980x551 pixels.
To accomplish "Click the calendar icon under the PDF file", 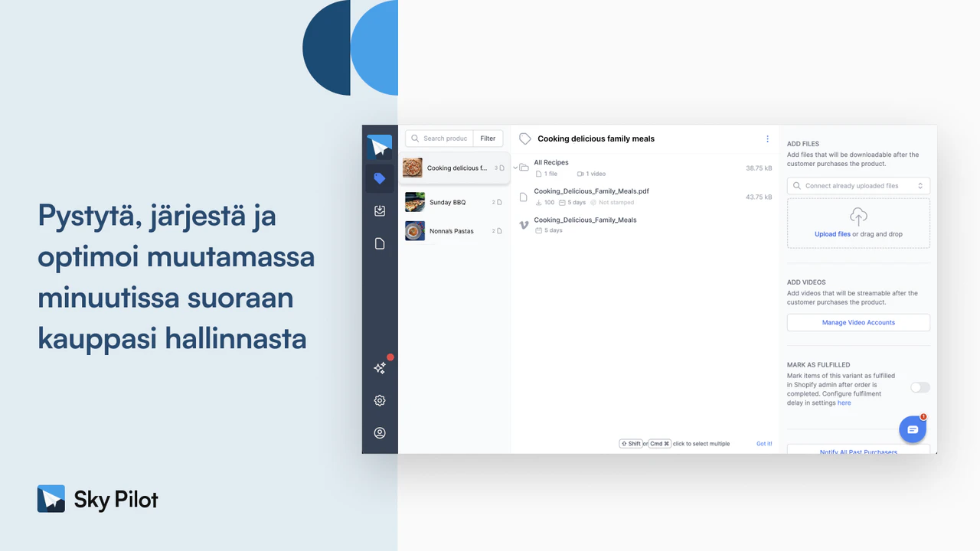I will pyautogui.click(x=562, y=203).
